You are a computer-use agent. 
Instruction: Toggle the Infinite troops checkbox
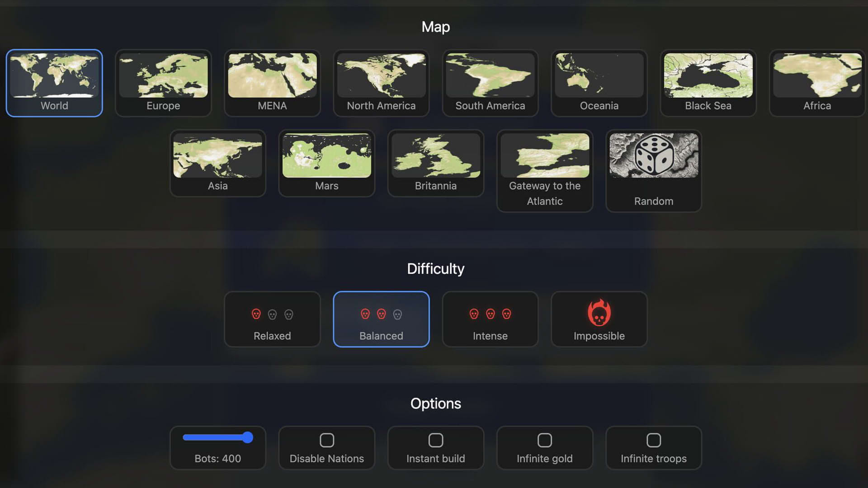pyautogui.click(x=654, y=440)
